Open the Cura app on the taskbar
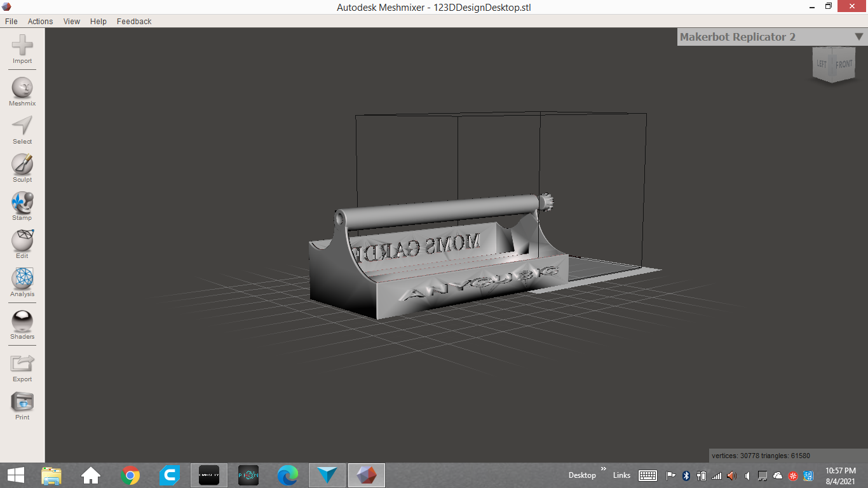Viewport: 868px width, 488px height. point(170,475)
